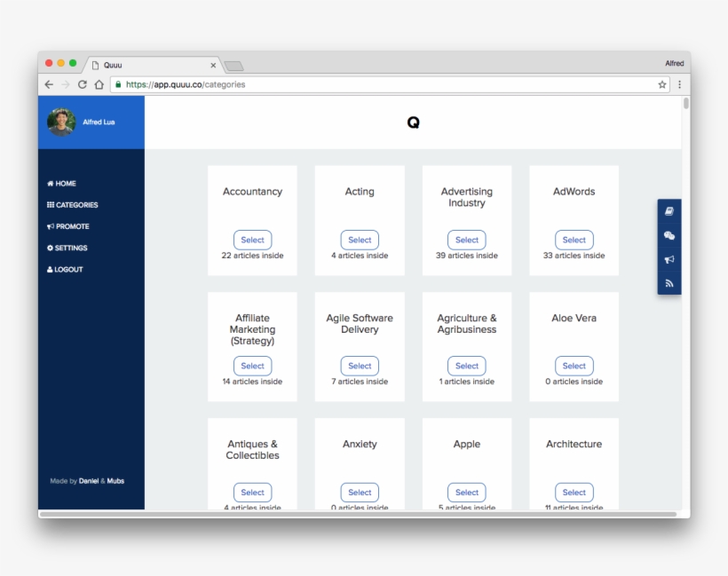Log out using the sidebar Logout item
Screen dimensions: 728x576
65,270
